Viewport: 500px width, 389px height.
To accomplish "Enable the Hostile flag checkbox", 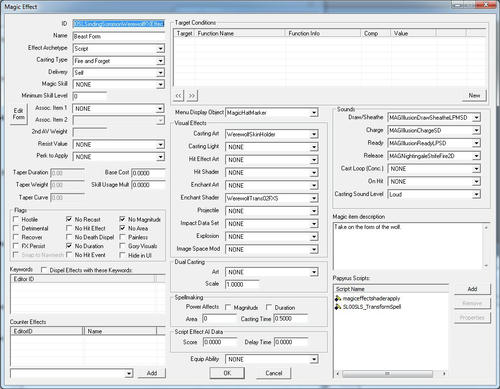I will 15,219.
